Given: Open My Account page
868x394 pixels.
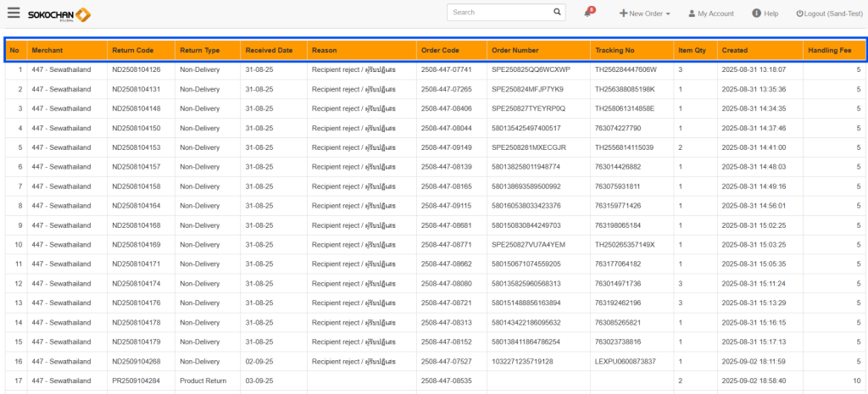Looking at the screenshot, I should (x=709, y=14).
